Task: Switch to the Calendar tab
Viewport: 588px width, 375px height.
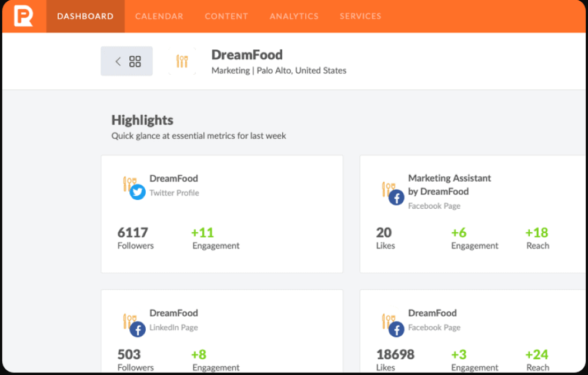Action: click(159, 16)
